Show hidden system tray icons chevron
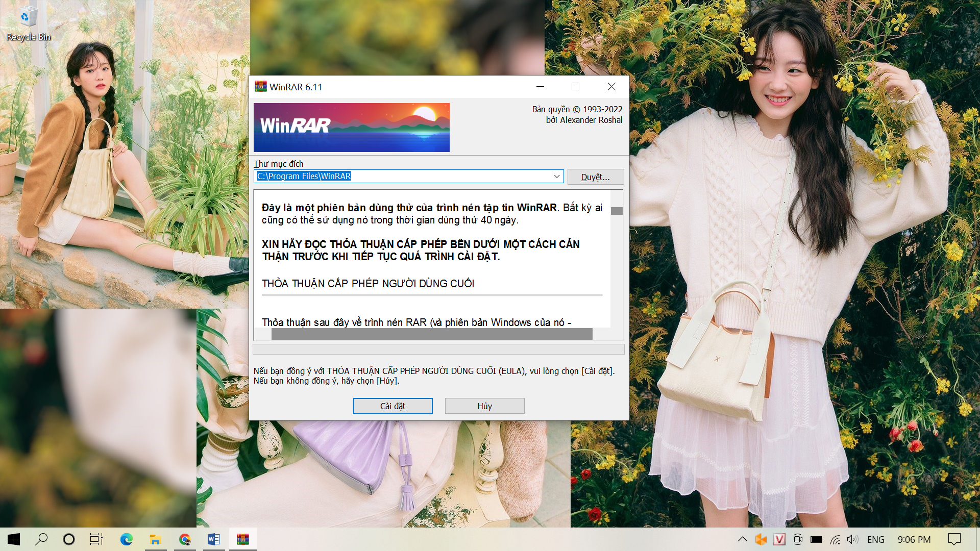The width and height of the screenshot is (980, 551). 743,539
